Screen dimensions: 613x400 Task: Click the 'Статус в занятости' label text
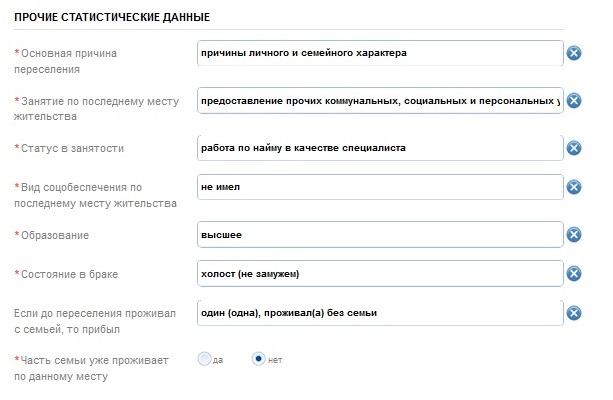[x=79, y=149]
